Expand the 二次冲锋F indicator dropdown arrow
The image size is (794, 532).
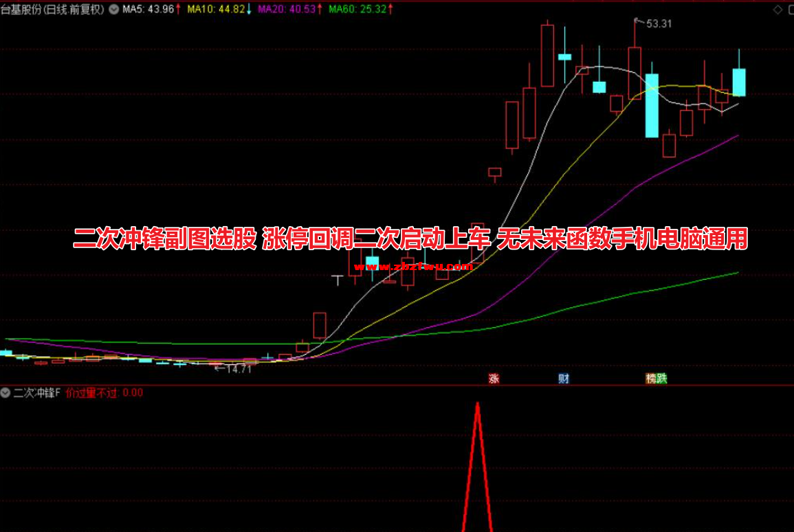pos(6,393)
